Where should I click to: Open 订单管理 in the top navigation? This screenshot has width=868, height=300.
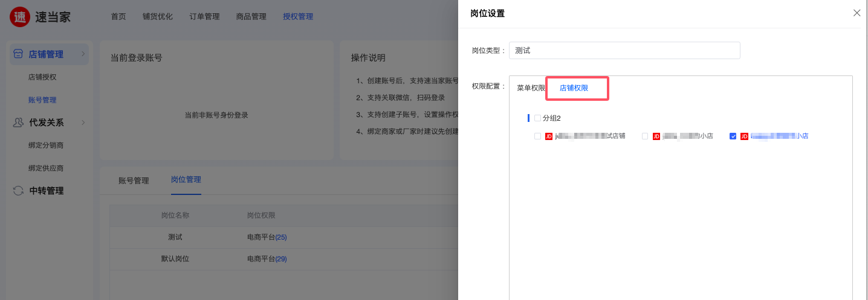(x=204, y=17)
